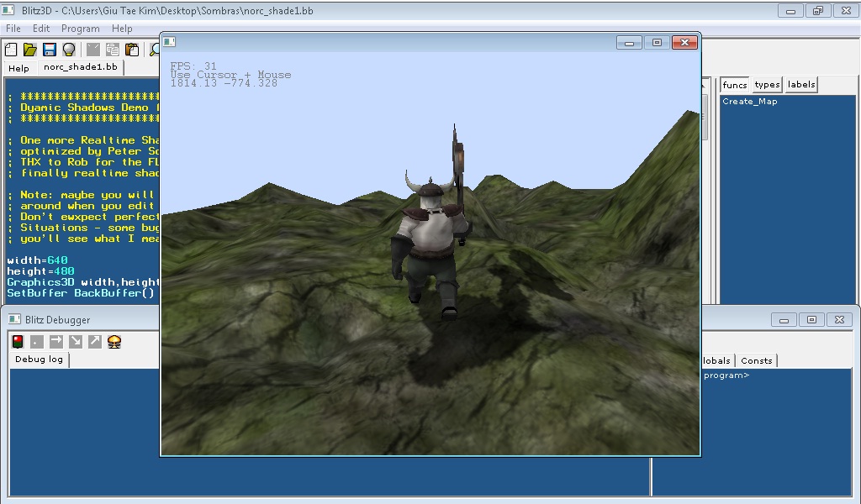This screenshot has height=504, width=861.
Task: Open the Edit menu
Action: click(x=41, y=29)
